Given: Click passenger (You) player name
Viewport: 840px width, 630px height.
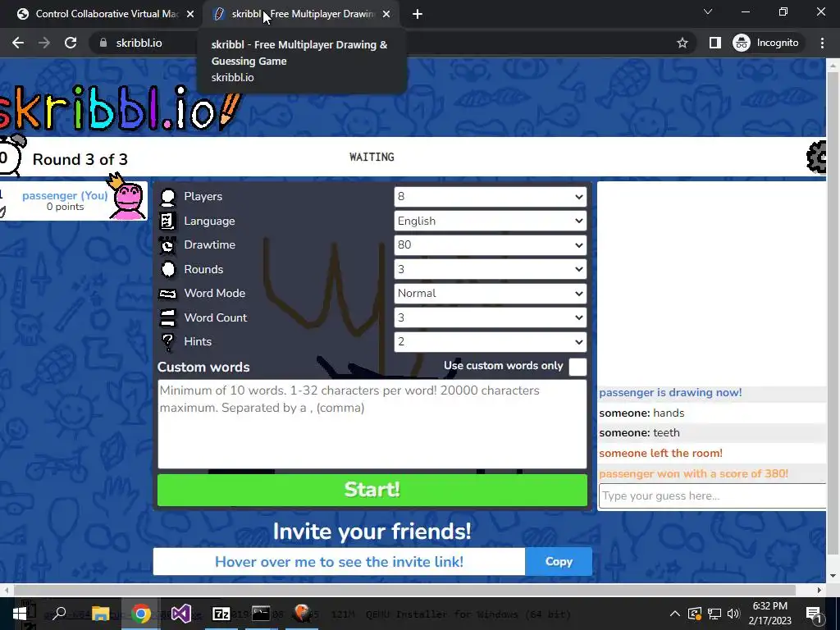Looking at the screenshot, I should [65, 195].
